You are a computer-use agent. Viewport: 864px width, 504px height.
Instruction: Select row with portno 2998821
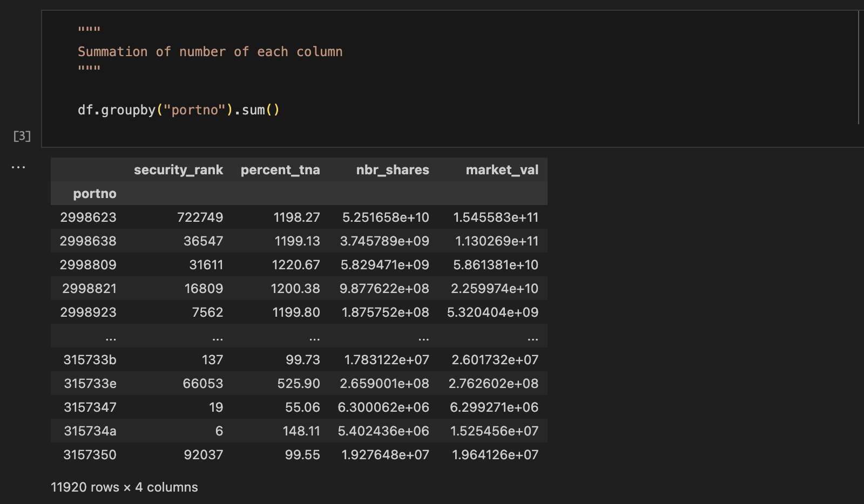tap(299, 288)
